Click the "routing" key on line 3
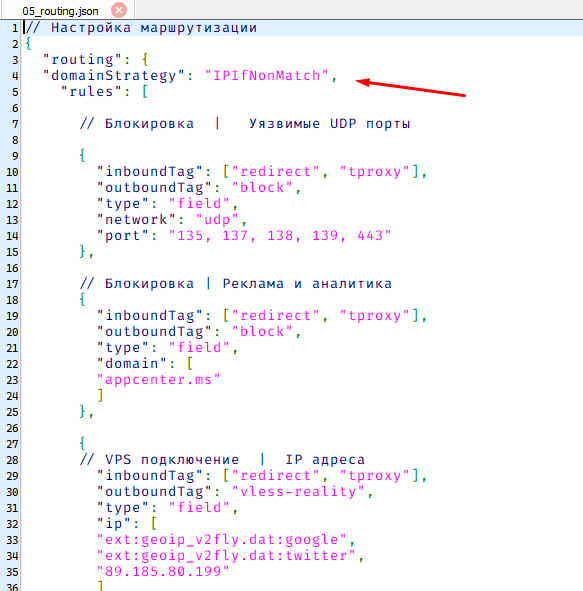 (82, 60)
